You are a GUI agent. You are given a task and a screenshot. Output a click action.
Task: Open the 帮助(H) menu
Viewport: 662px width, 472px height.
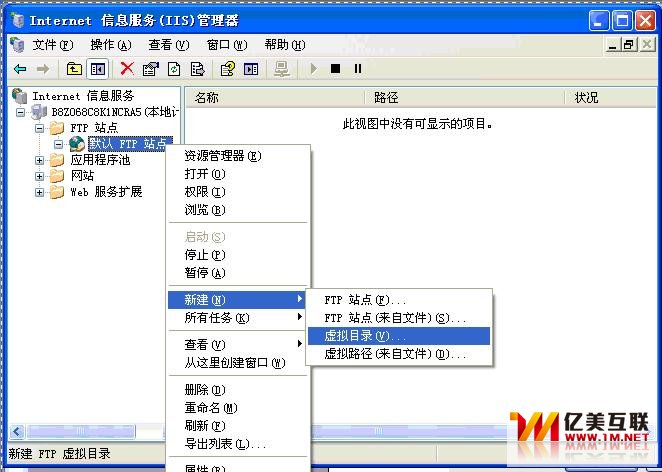[x=285, y=45]
